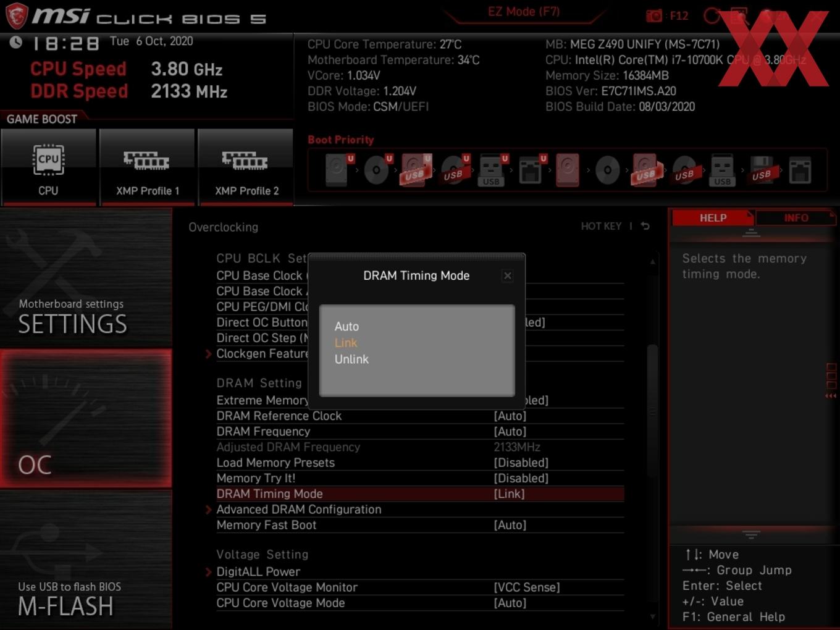840x630 pixels.
Task: Open DRAM Timing Mode [Link] value
Action: (509, 494)
